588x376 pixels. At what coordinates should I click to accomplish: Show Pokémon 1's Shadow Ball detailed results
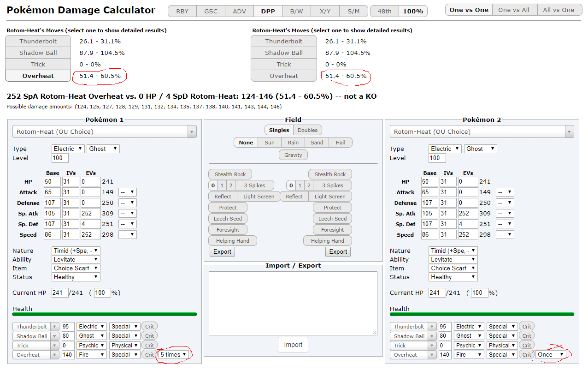[x=38, y=53]
